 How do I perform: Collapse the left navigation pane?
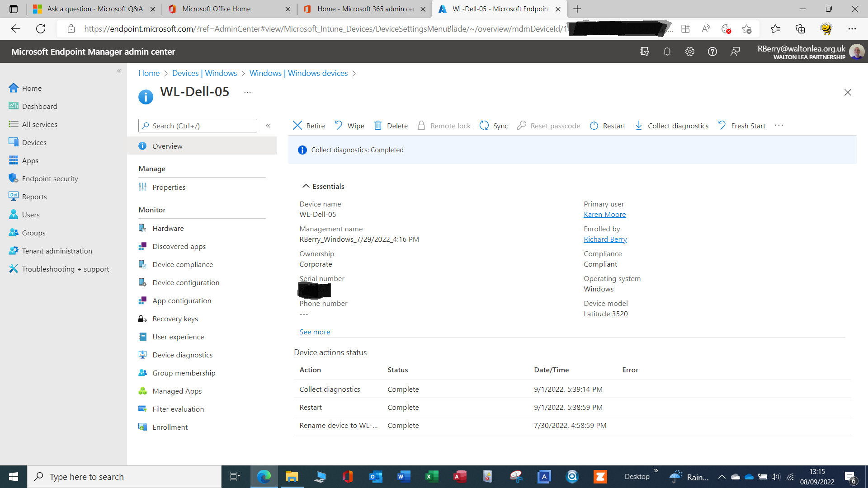(119, 71)
